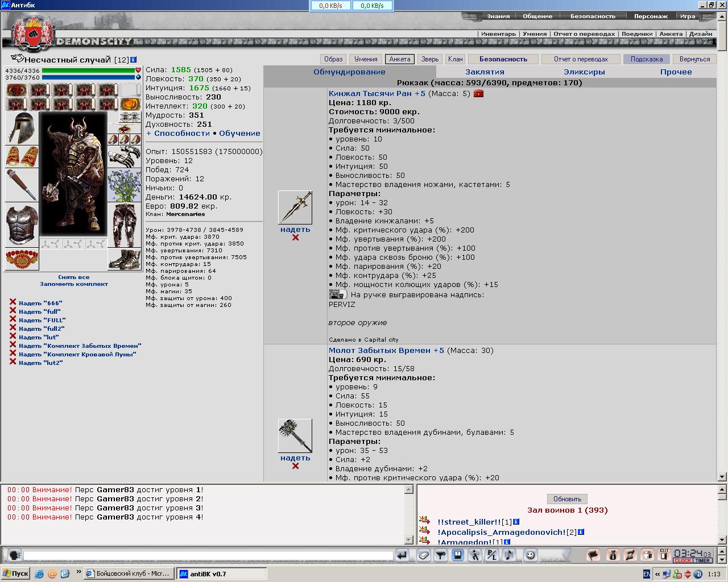
Task: Click the equipped helmet slot icon
Action: pos(22,128)
